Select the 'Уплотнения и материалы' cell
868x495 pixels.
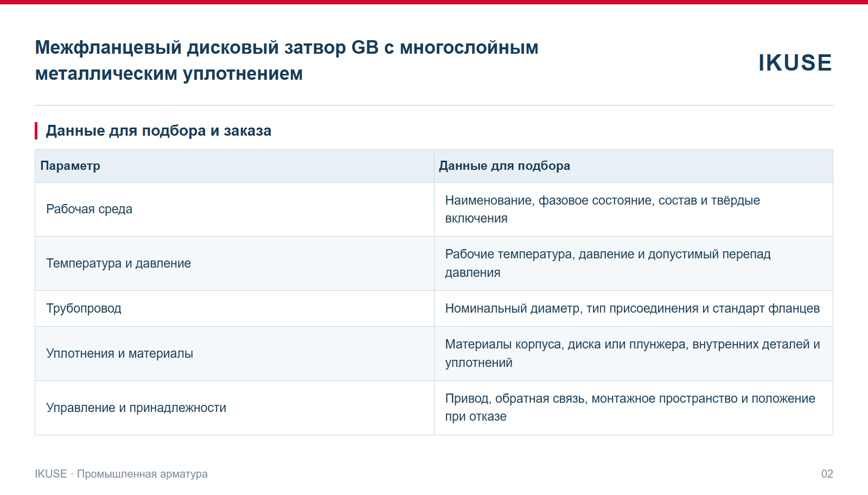click(234, 354)
